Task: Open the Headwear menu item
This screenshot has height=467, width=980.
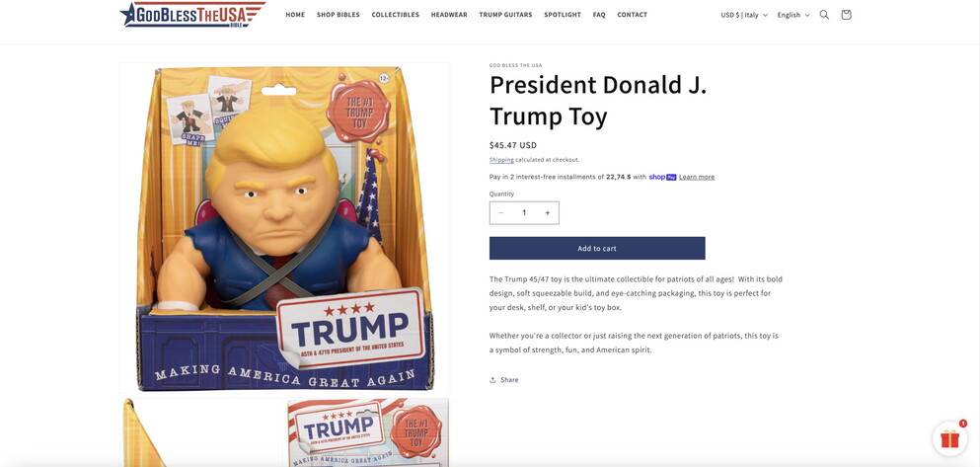Action: tap(449, 15)
